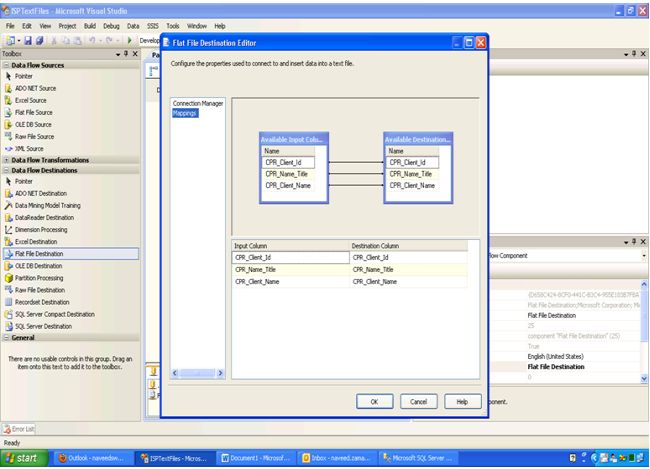Collapse the General toolbox group
The image size is (650, 469).
6,338
